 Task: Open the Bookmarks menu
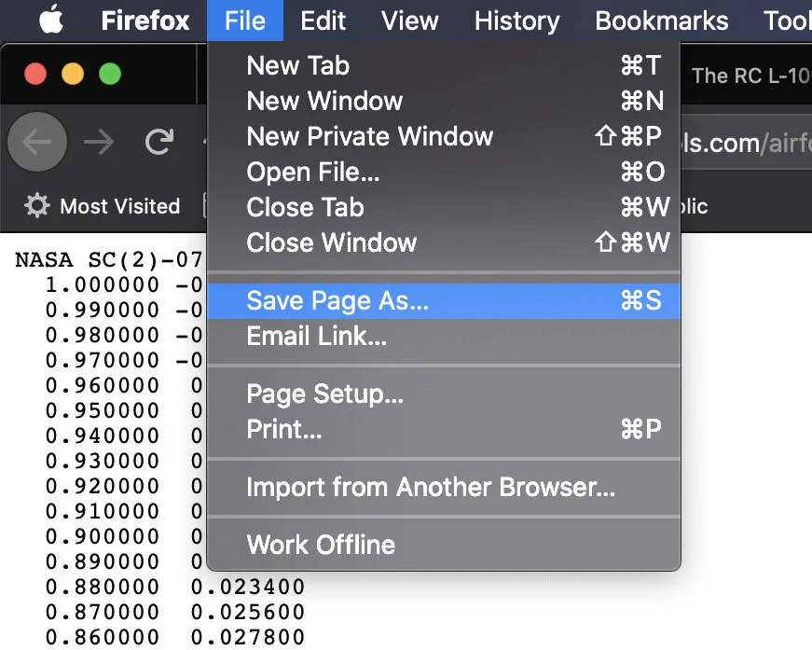tap(661, 21)
